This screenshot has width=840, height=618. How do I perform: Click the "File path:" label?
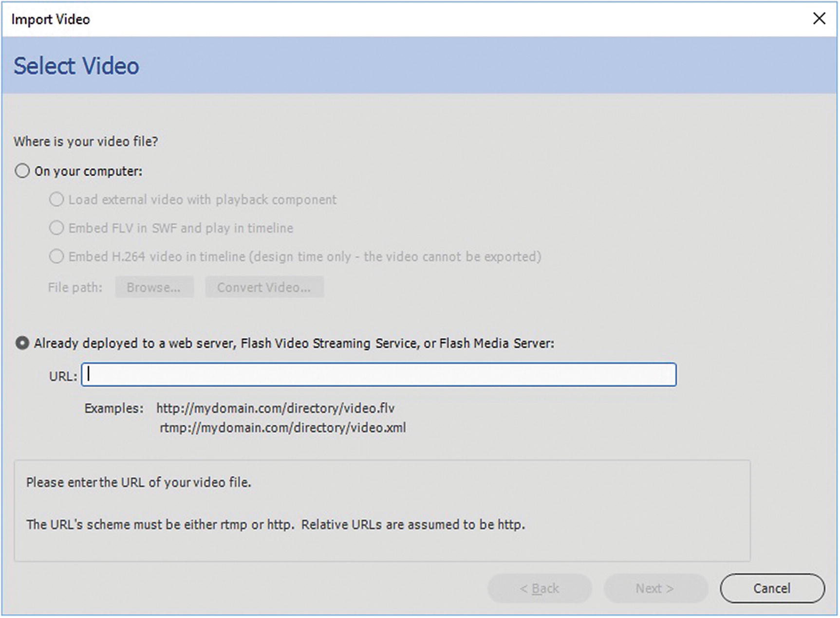[x=75, y=288]
